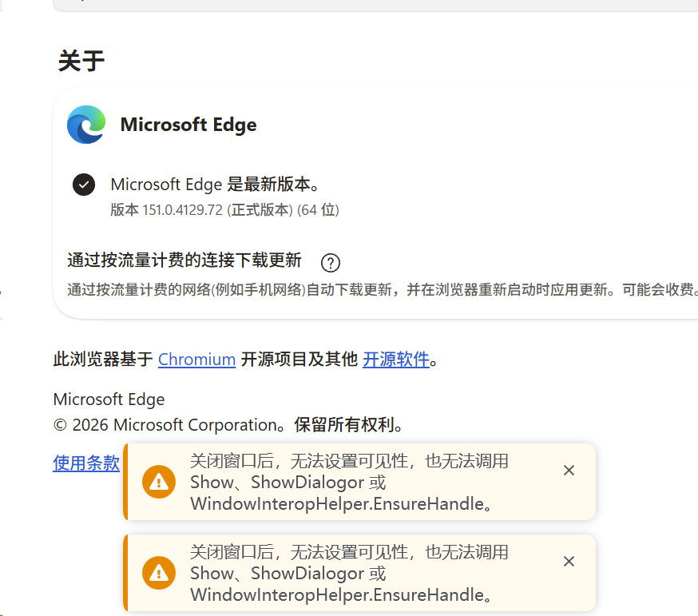Close the lower EnsureHandle warning notification
This screenshot has height=616, width=698.
569,561
